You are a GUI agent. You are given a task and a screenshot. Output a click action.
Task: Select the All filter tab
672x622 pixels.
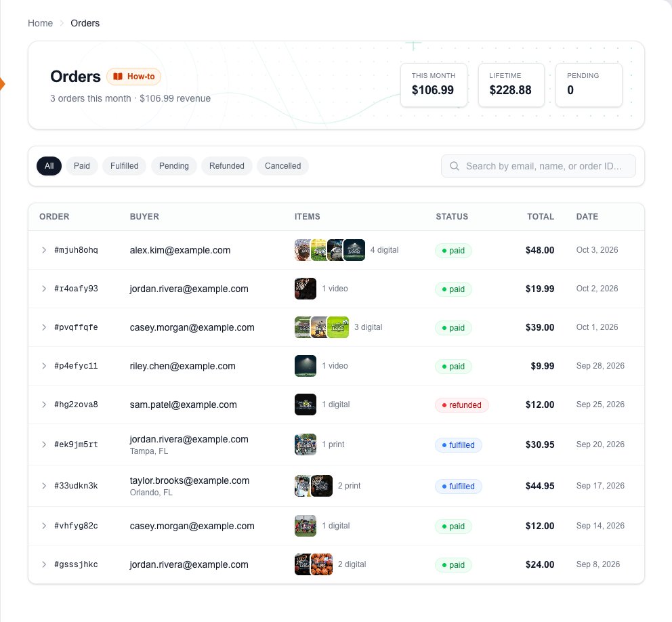pos(49,166)
